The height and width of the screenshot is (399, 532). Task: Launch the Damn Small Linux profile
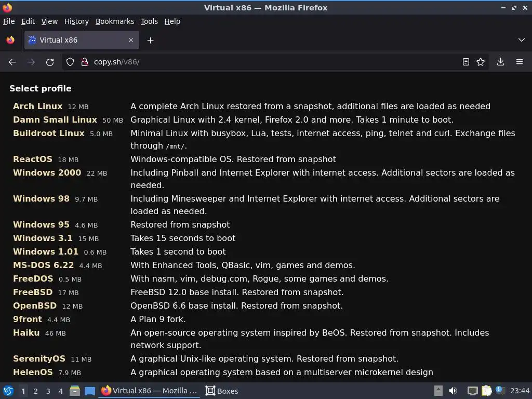pyautogui.click(x=55, y=120)
